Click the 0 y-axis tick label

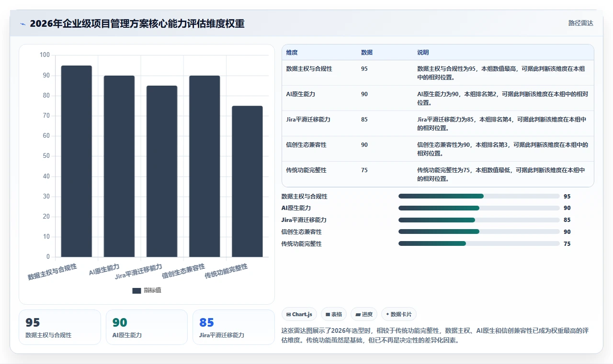(x=48, y=257)
